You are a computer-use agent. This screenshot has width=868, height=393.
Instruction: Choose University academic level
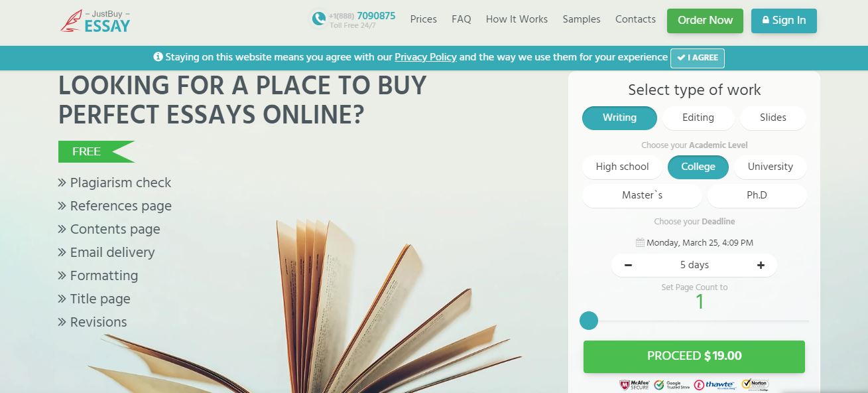(771, 167)
